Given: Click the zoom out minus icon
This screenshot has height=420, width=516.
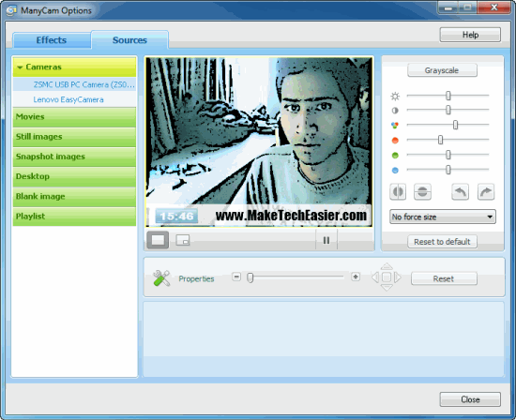Looking at the screenshot, I should (x=236, y=277).
